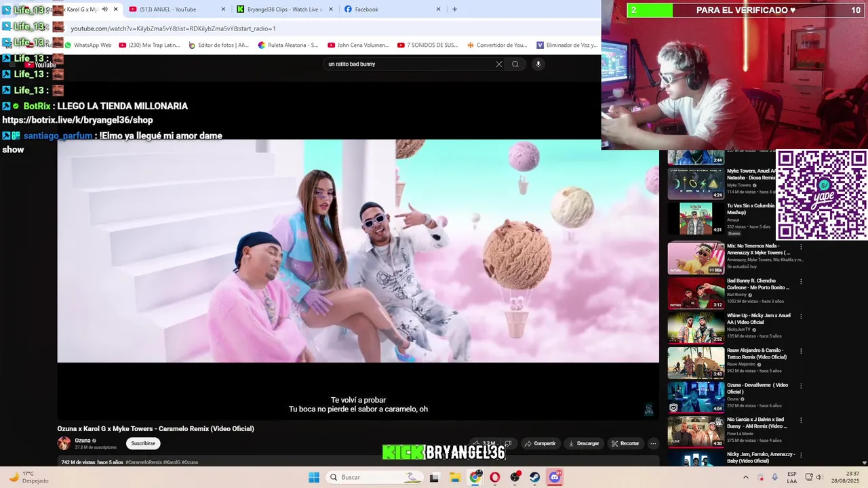Open options menu for 'Whine Up' video
This screenshot has height=488, width=868.
point(801,317)
